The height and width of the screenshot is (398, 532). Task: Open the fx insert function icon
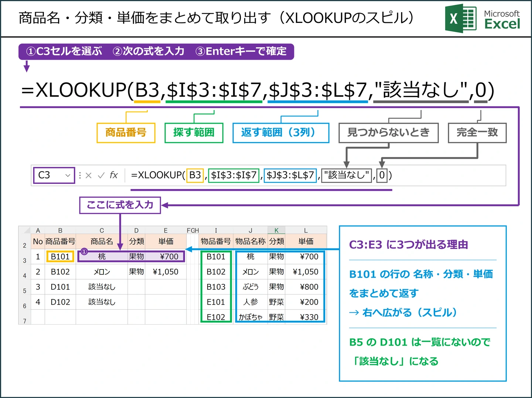click(x=113, y=175)
